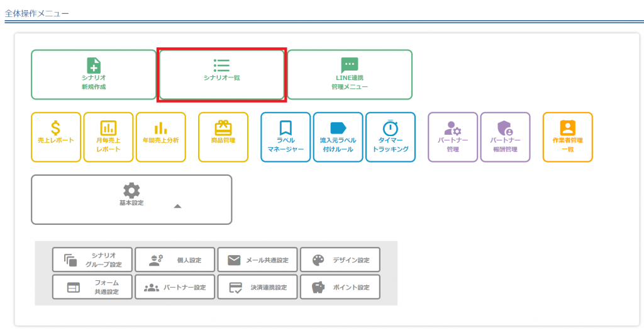Viewport: 644px width, 330px height.
Task: Open フォーム共通設定 button
Action: pyautogui.click(x=92, y=287)
